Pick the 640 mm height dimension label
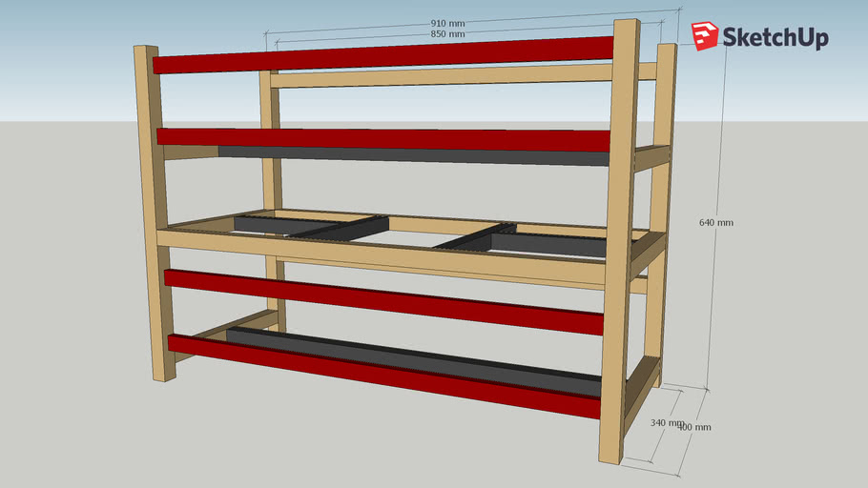 (x=715, y=222)
